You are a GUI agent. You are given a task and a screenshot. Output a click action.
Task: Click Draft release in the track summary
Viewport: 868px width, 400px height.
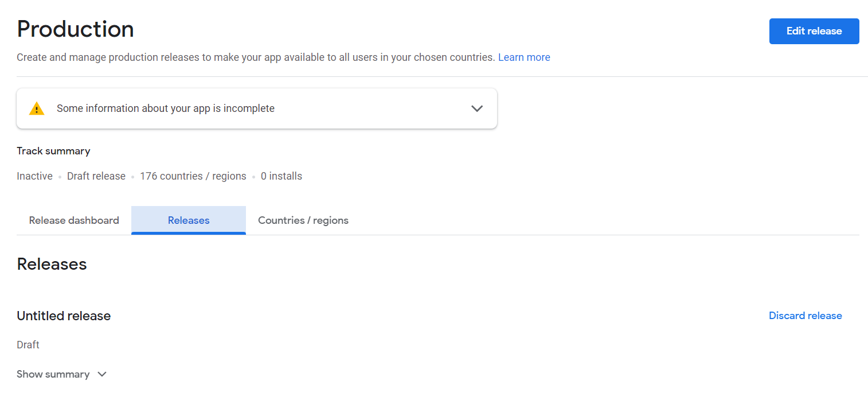pos(96,176)
